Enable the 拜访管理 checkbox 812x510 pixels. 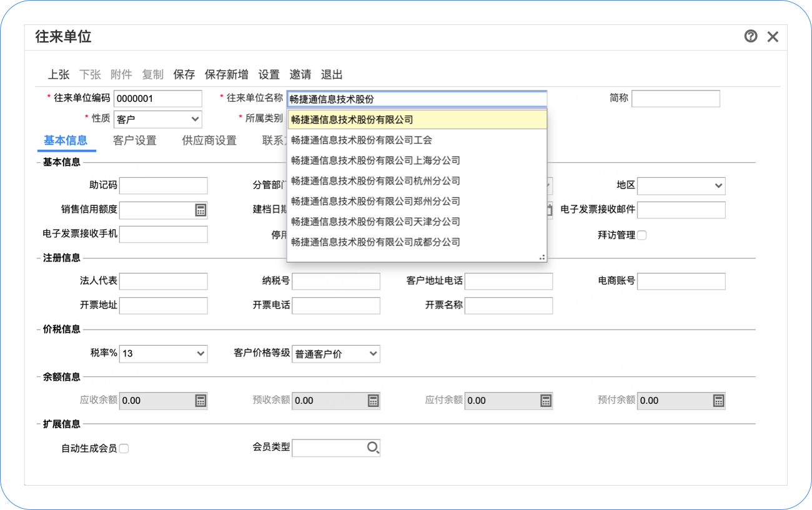pos(641,235)
